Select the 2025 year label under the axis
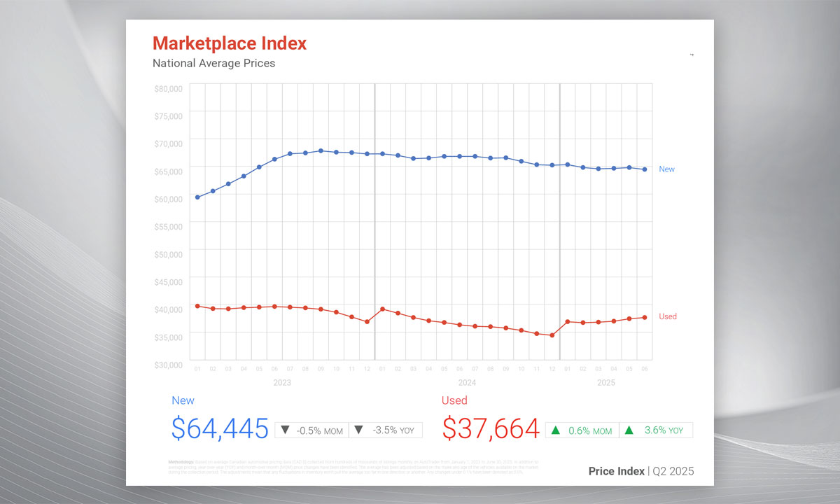The height and width of the screenshot is (504, 840). [606, 383]
